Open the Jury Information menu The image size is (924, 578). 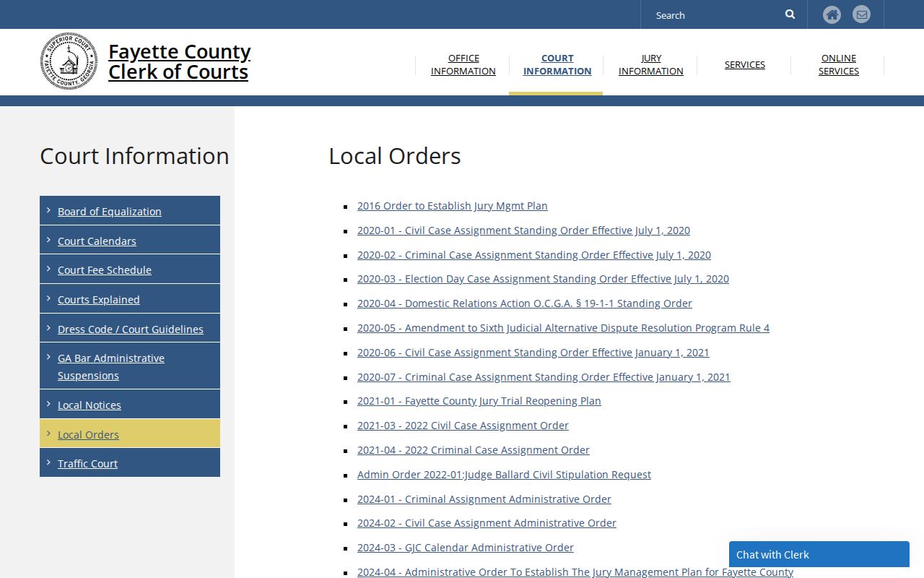(x=651, y=64)
